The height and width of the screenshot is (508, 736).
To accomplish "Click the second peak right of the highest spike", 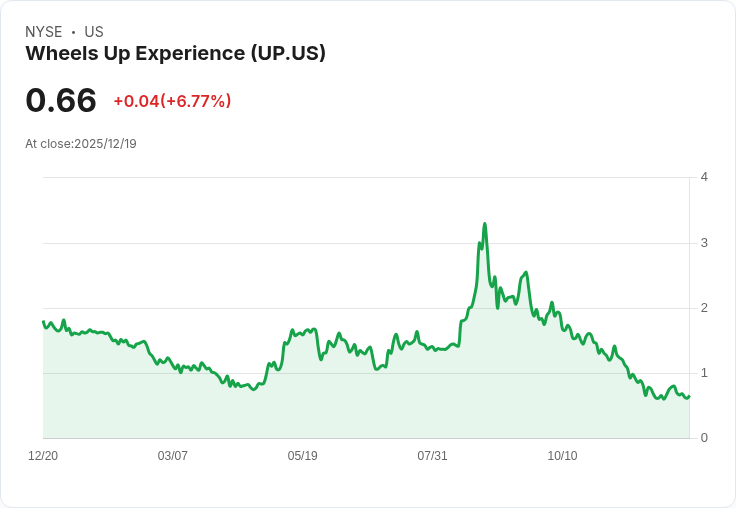I will [526, 272].
